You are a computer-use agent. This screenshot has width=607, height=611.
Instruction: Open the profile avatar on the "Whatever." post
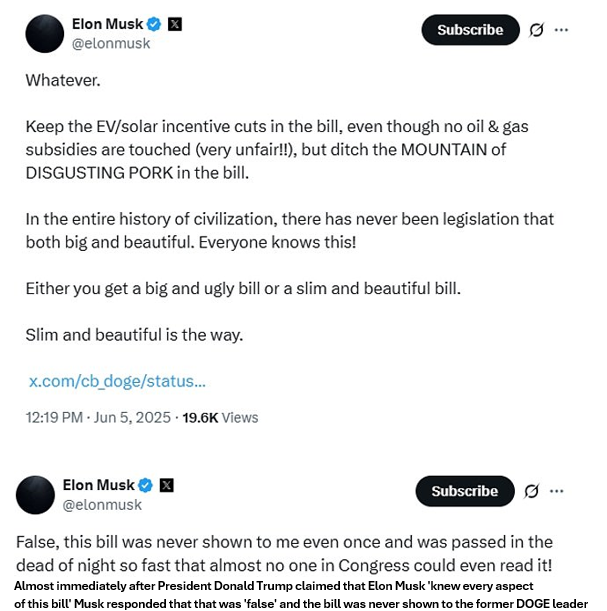(44, 34)
